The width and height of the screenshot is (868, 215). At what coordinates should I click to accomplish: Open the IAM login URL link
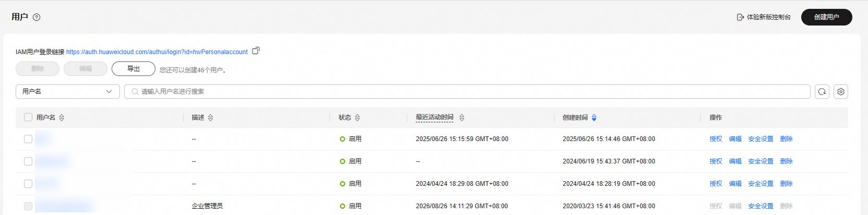(157, 52)
